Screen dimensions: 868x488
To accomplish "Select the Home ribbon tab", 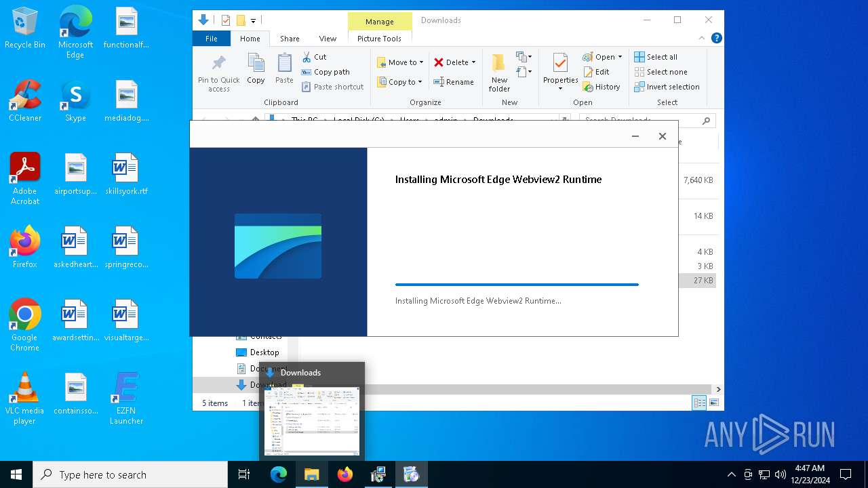I will point(250,39).
